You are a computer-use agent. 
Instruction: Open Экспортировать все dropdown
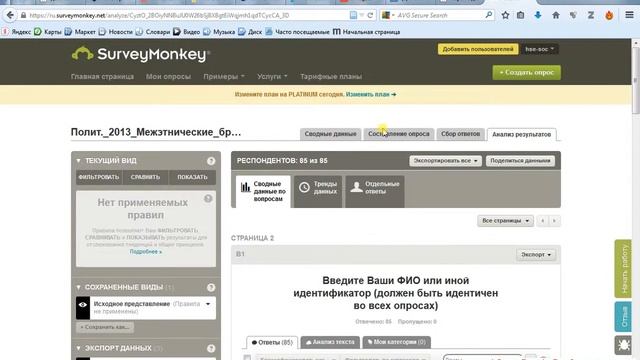tap(445, 161)
